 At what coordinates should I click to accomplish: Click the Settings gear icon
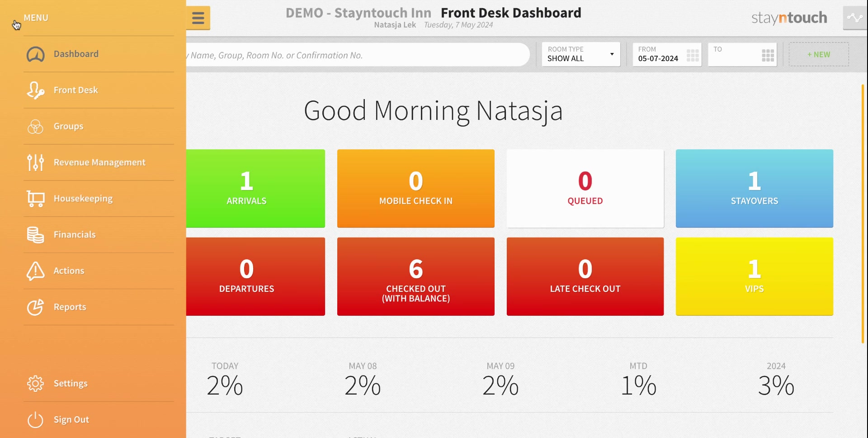(35, 383)
